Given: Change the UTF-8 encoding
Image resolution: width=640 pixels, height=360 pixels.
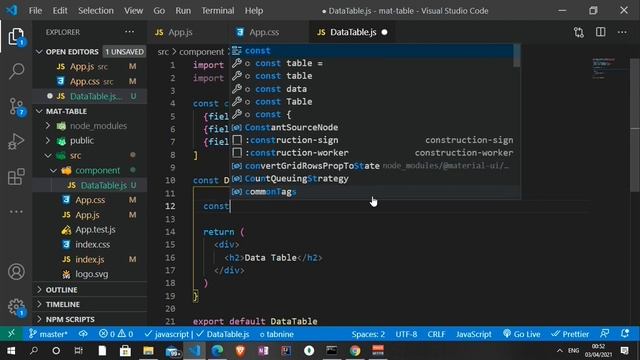Looking at the screenshot, I should point(406,334).
